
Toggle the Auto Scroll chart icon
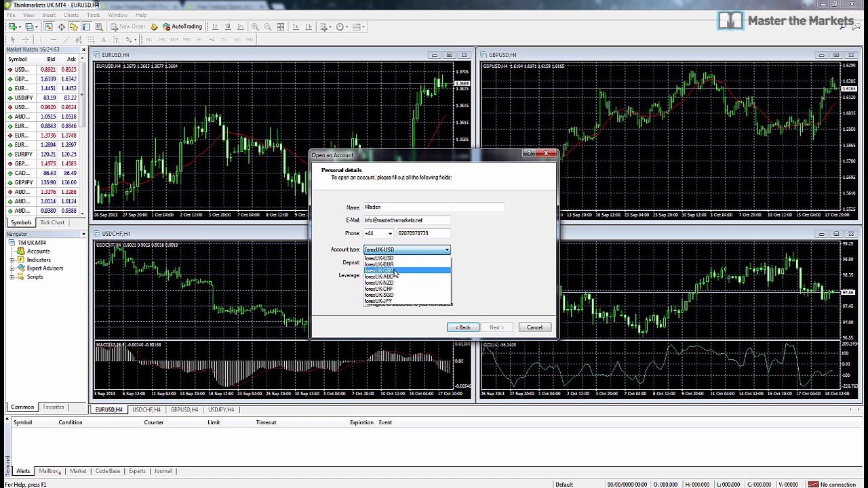(x=296, y=27)
